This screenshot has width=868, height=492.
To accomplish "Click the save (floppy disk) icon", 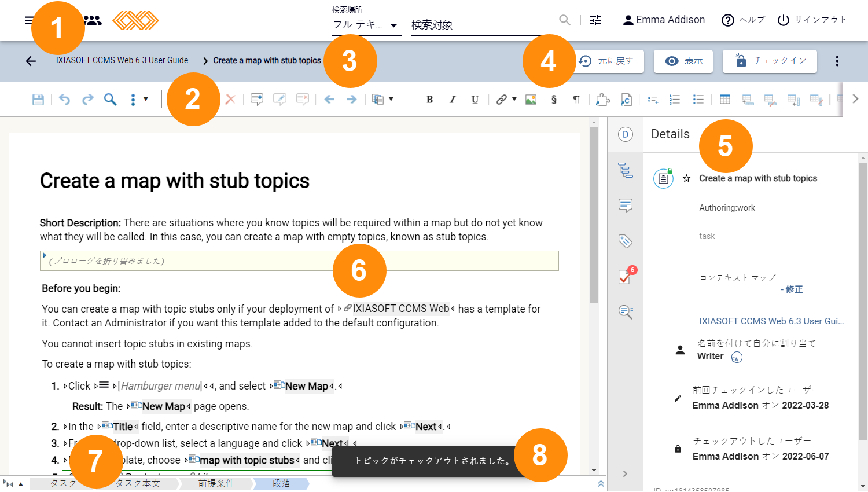I will (38, 100).
